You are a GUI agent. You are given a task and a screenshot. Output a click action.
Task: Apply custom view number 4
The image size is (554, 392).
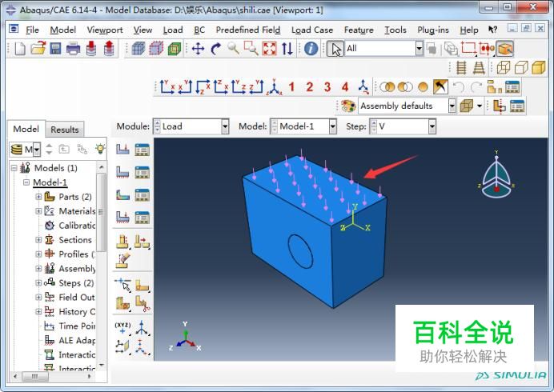tap(345, 86)
